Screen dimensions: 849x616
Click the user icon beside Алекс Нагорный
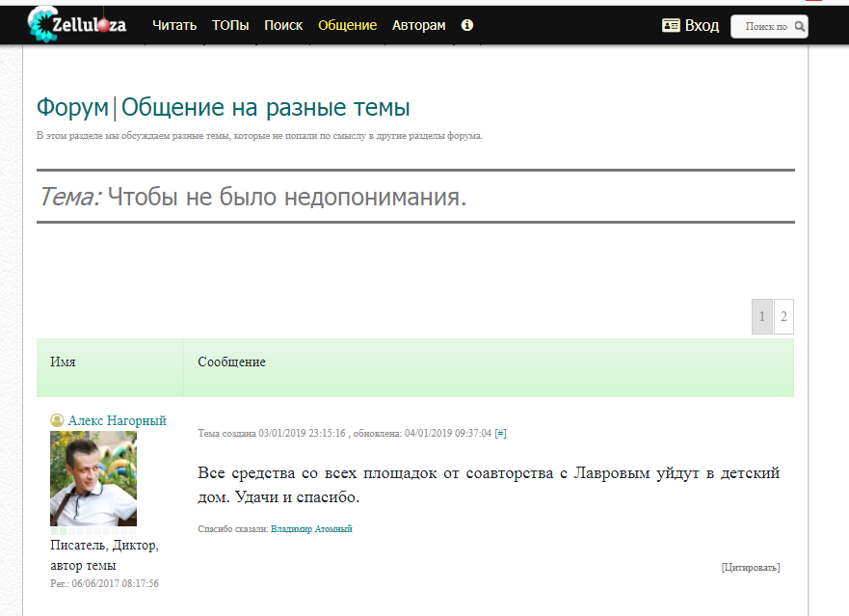pyautogui.click(x=57, y=420)
